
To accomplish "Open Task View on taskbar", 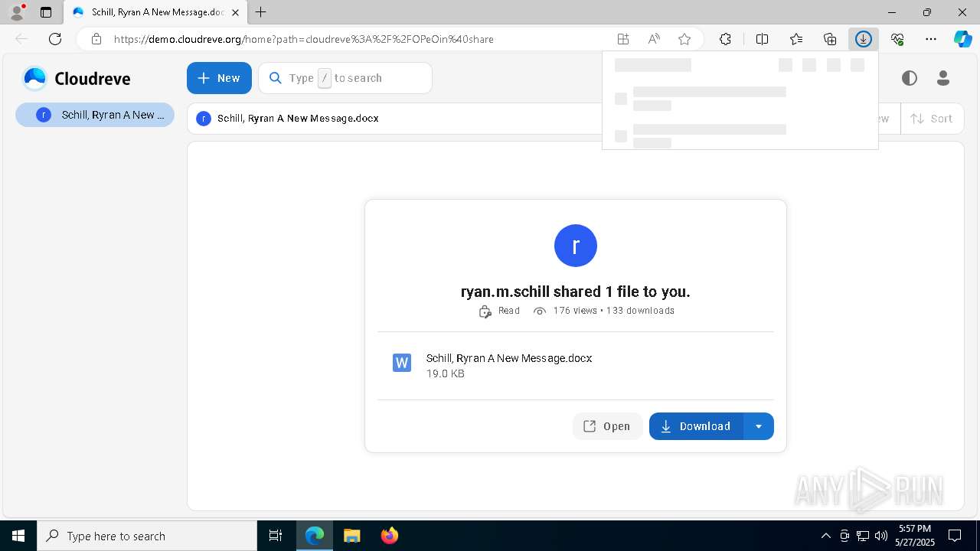I will 276,536.
